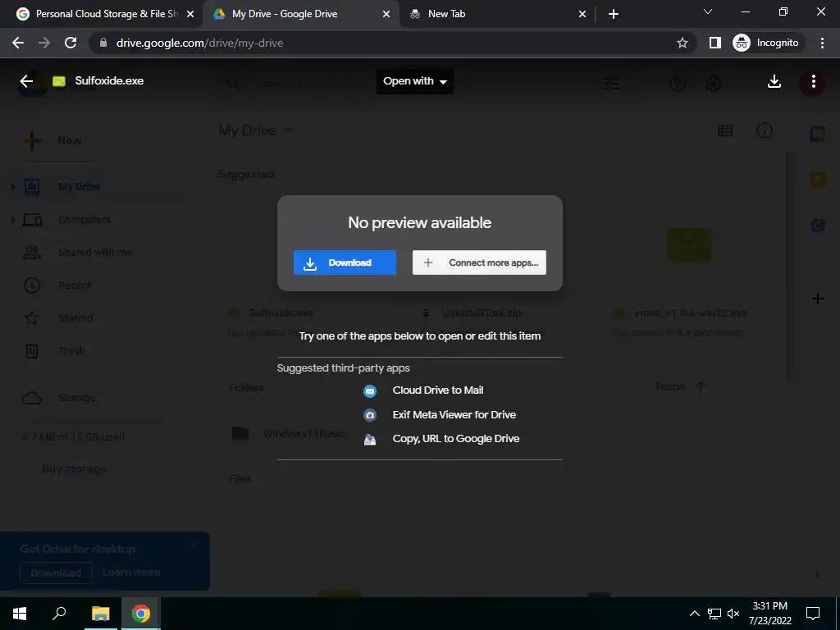Go back in browser history
This screenshot has height=630, width=840.
click(18, 43)
